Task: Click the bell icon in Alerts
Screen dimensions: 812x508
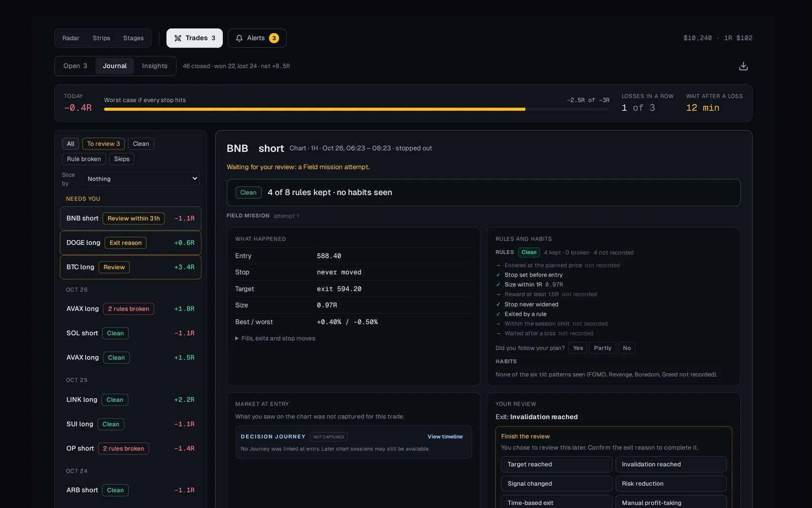Action: (x=239, y=38)
